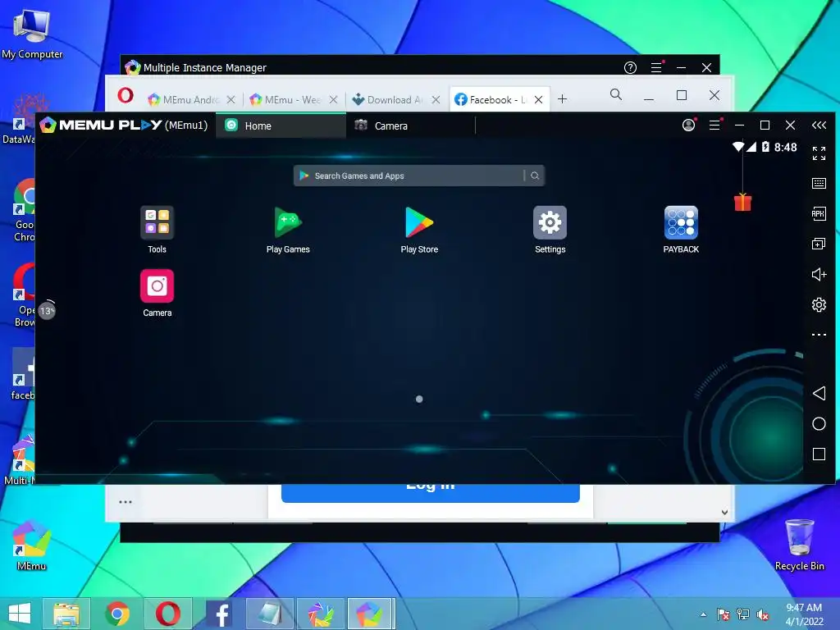
Task: Switch to the Camera tab in MEmu
Action: [410, 126]
